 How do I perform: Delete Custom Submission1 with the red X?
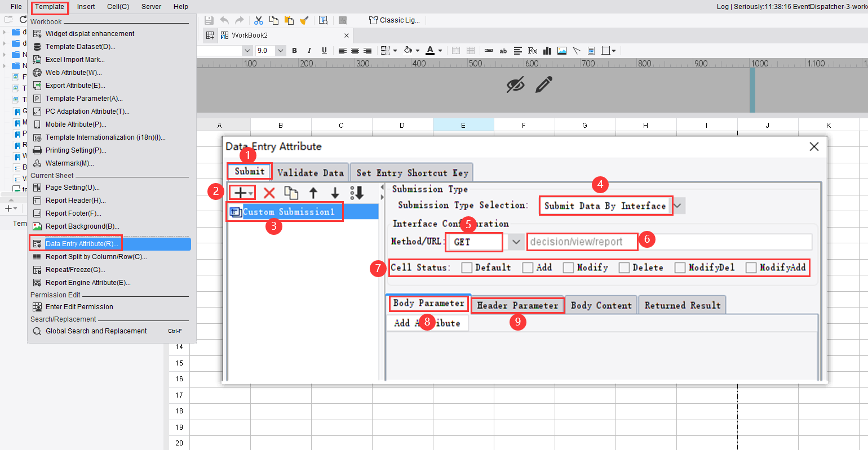point(269,193)
